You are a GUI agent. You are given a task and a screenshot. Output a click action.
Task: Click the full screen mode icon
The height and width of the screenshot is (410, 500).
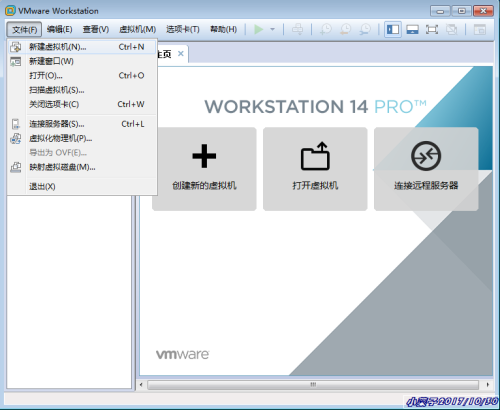[432, 29]
